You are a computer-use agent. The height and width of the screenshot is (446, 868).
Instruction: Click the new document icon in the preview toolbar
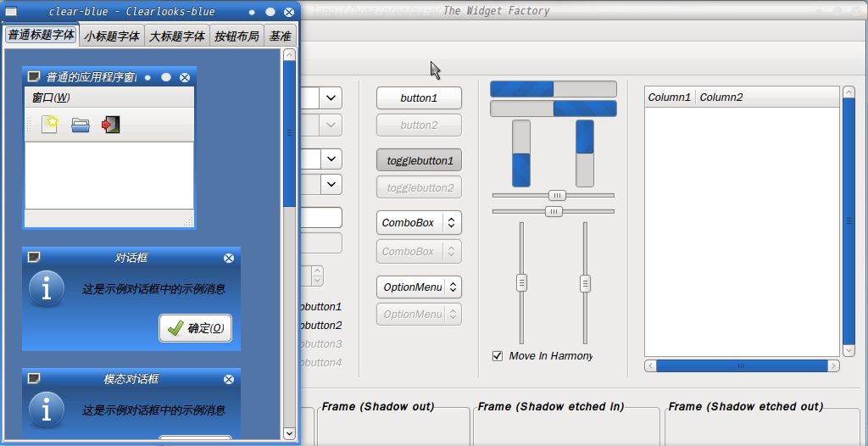pos(50,124)
